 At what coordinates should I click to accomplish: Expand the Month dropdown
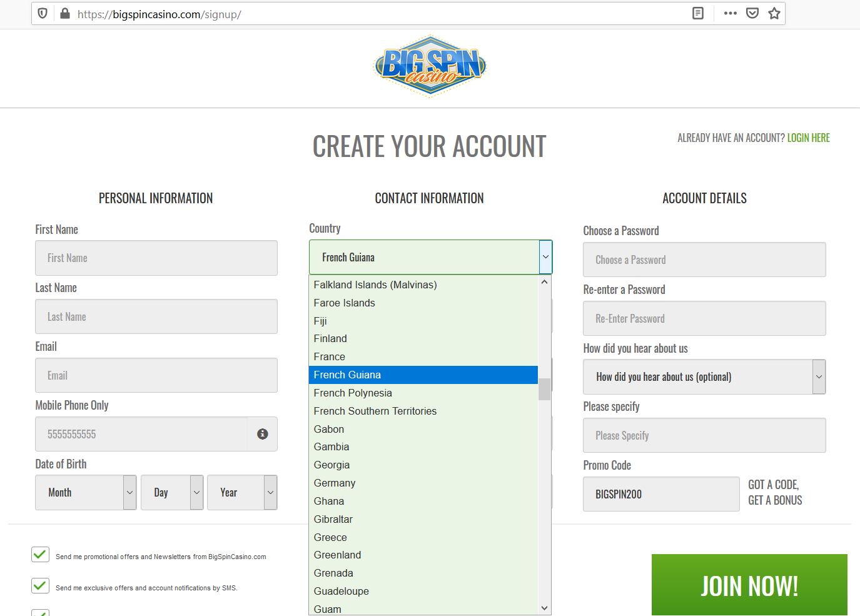pos(86,493)
